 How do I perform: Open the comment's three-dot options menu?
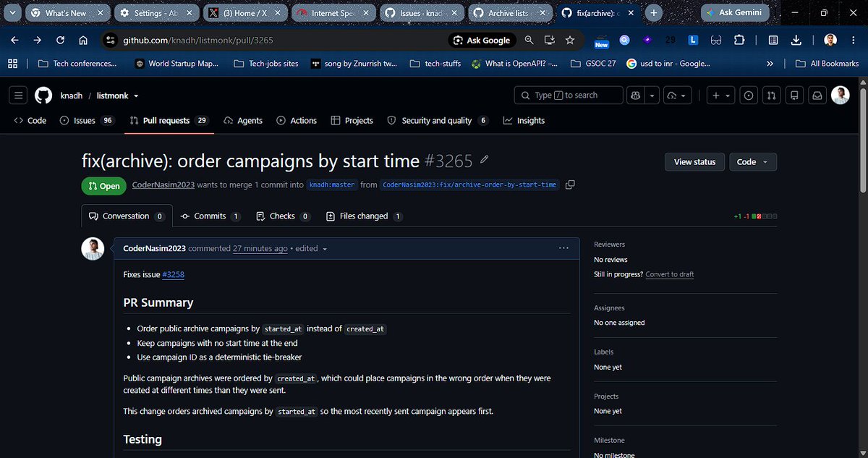563,248
